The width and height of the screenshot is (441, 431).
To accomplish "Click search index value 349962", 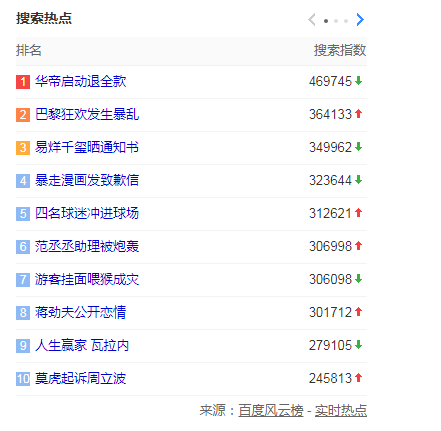I will (330, 147).
